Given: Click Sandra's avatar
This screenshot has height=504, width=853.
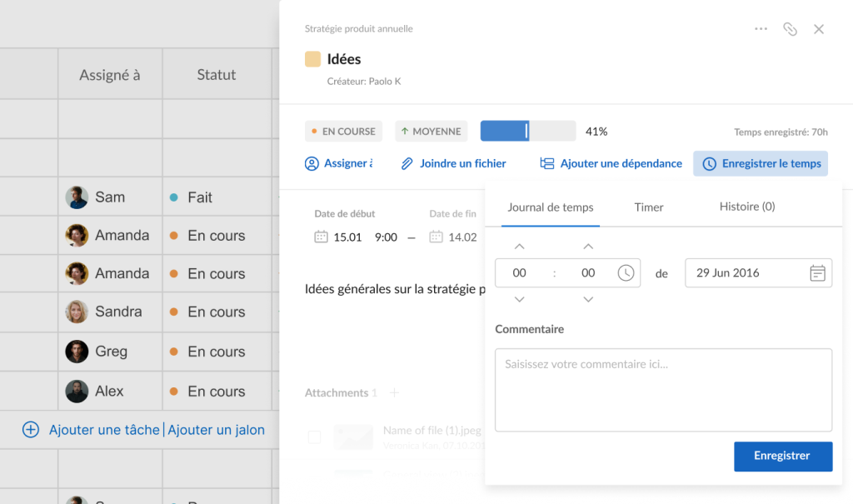Looking at the screenshot, I should (77, 312).
